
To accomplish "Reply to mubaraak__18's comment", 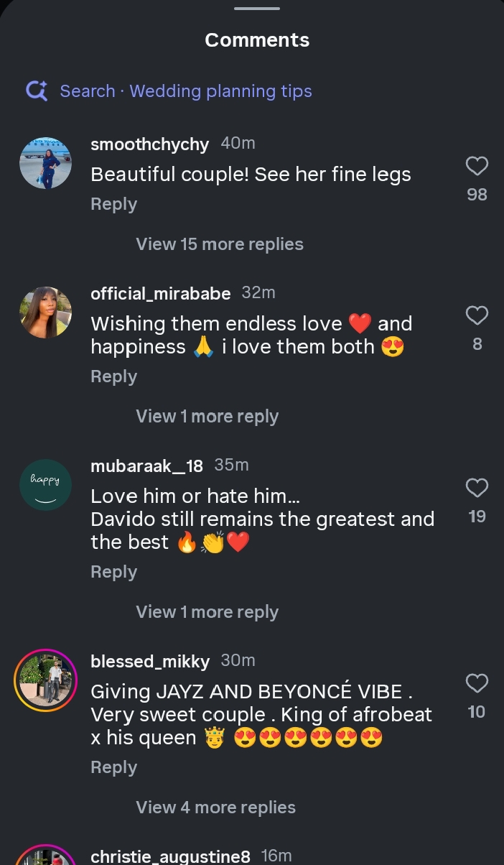I will click(x=113, y=572).
